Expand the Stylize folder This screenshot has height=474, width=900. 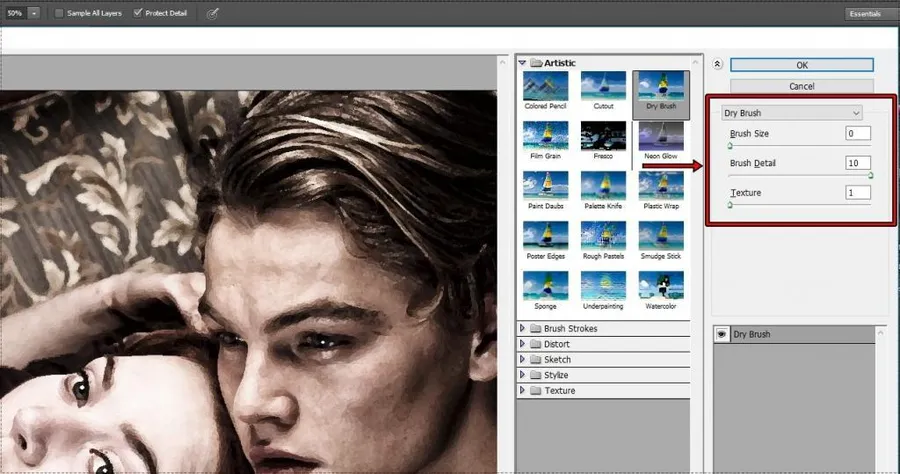[522, 375]
